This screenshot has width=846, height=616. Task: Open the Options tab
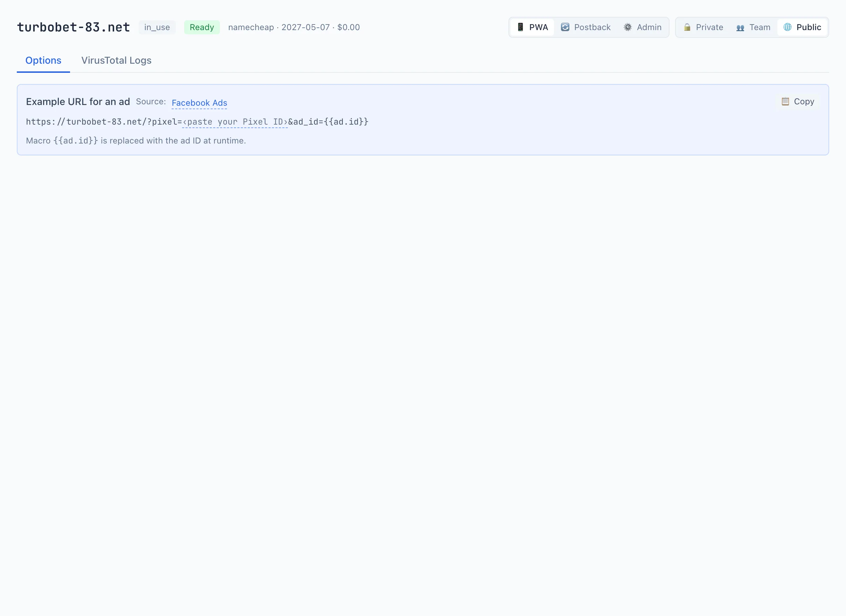coord(43,61)
